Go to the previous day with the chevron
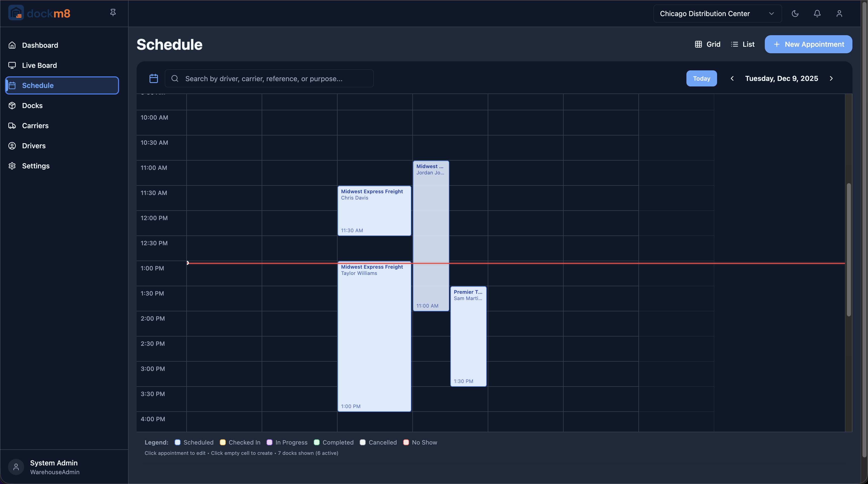 pyautogui.click(x=732, y=78)
